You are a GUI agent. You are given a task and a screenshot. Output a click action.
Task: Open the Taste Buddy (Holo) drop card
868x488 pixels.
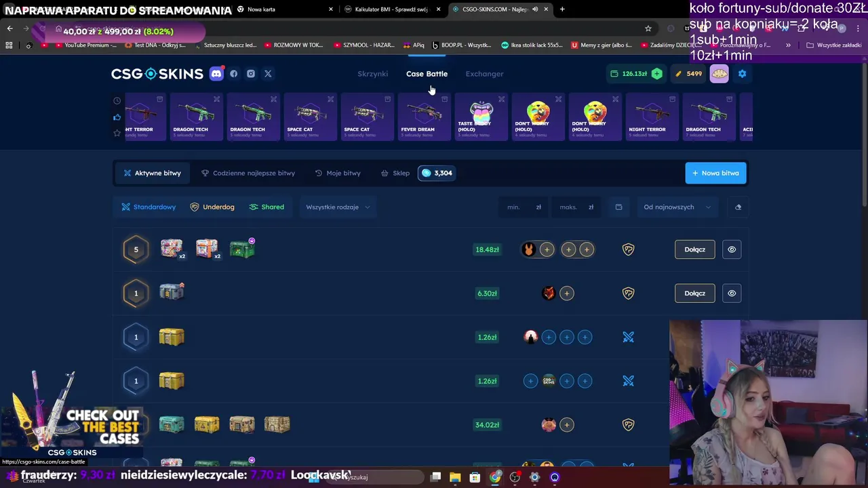click(x=481, y=117)
